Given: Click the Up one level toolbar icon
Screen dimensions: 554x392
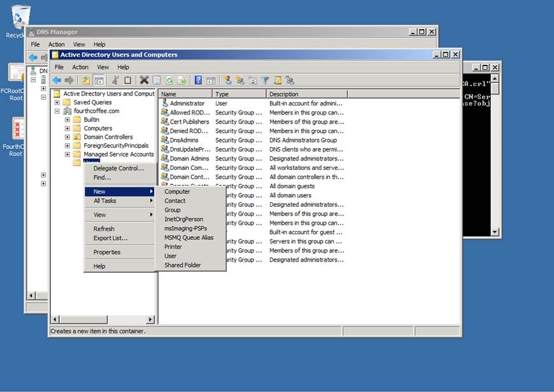Looking at the screenshot, I should (85, 80).
